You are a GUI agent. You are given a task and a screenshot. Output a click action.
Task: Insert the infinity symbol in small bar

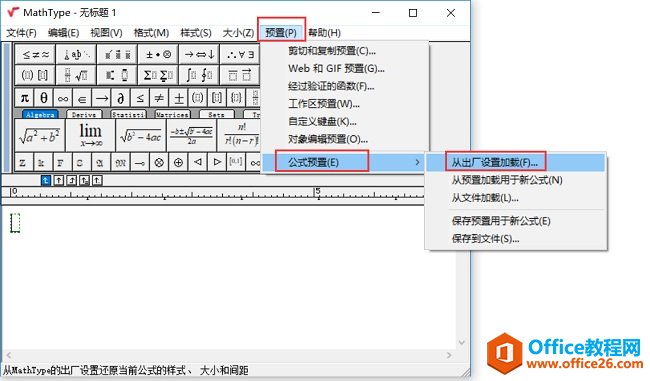63,98
